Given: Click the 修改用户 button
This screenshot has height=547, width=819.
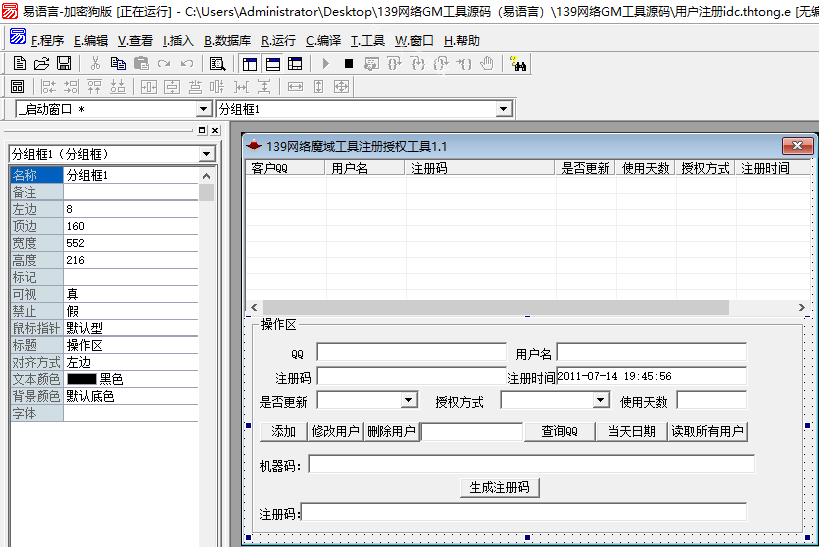Looking at the screenshot, I should (335, 432).
